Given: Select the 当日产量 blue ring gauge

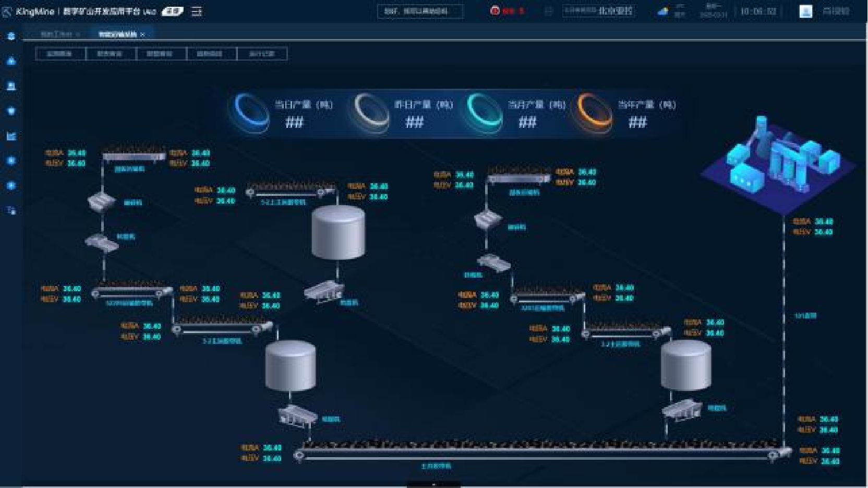Looking at the screenshot, I should click(x=252, y=112).
